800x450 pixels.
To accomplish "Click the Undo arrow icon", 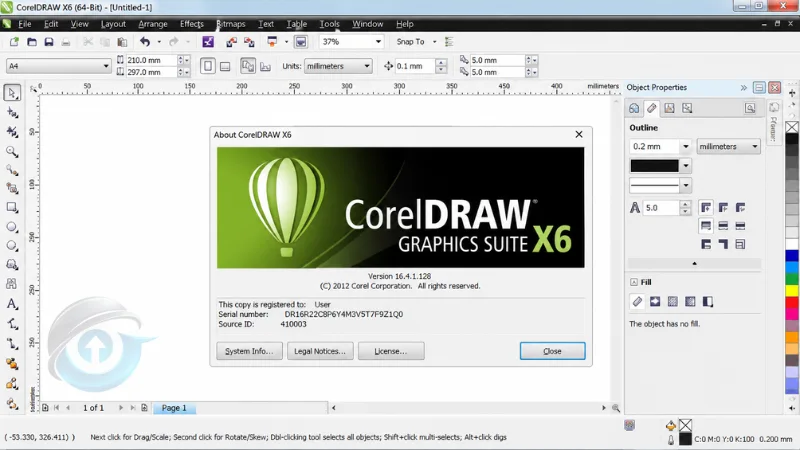I will [x=145, y=42].
